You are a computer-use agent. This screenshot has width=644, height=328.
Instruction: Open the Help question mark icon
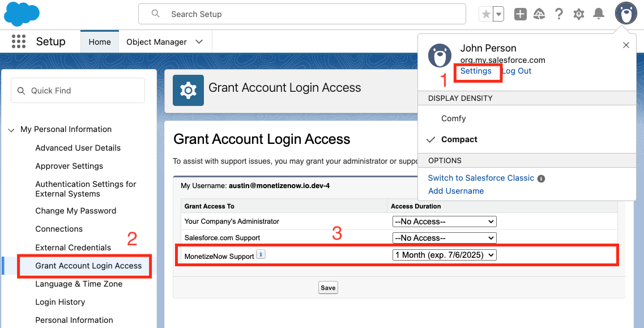[558, 14]
